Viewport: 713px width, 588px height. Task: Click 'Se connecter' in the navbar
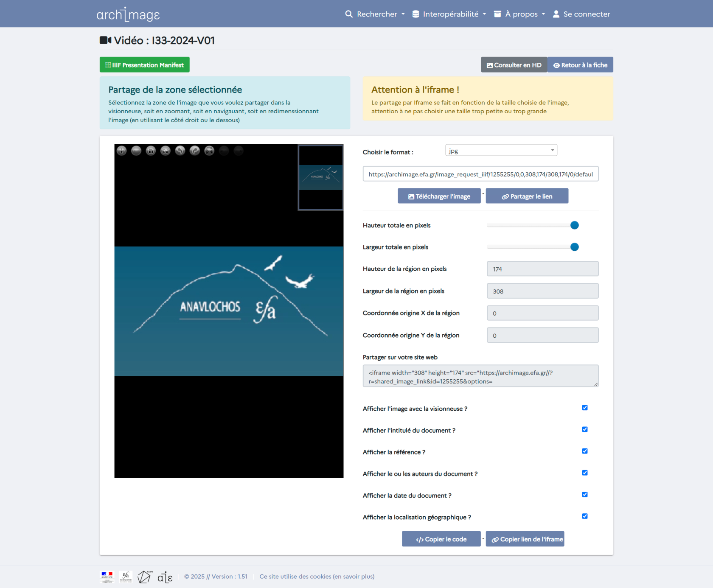pyautogui.click(x=581, y=14)
